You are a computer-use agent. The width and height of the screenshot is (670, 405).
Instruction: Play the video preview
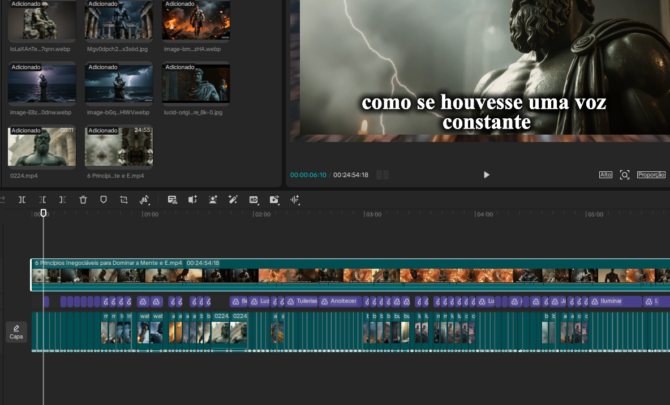[487, 175]
